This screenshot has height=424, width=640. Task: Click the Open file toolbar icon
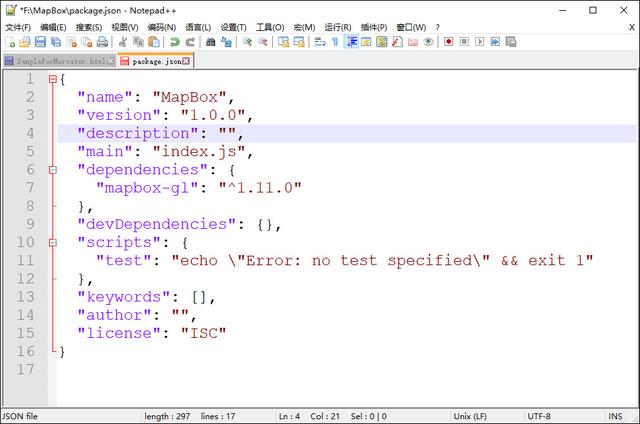click(x=25, y=42)
